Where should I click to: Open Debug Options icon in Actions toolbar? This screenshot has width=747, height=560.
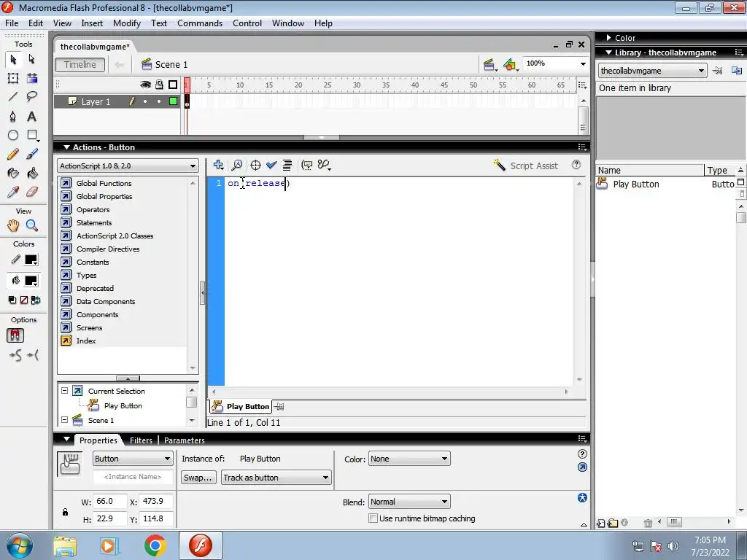(325, 166)
